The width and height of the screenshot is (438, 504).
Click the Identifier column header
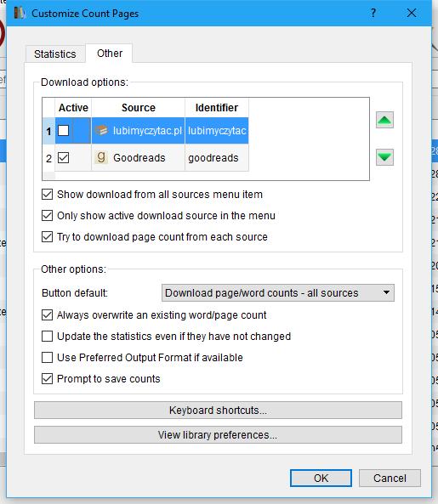[x=216, y=108]
